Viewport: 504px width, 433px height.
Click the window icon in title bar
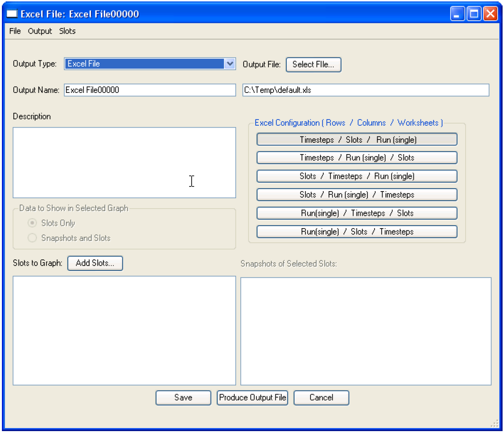(x=12, y=14)
